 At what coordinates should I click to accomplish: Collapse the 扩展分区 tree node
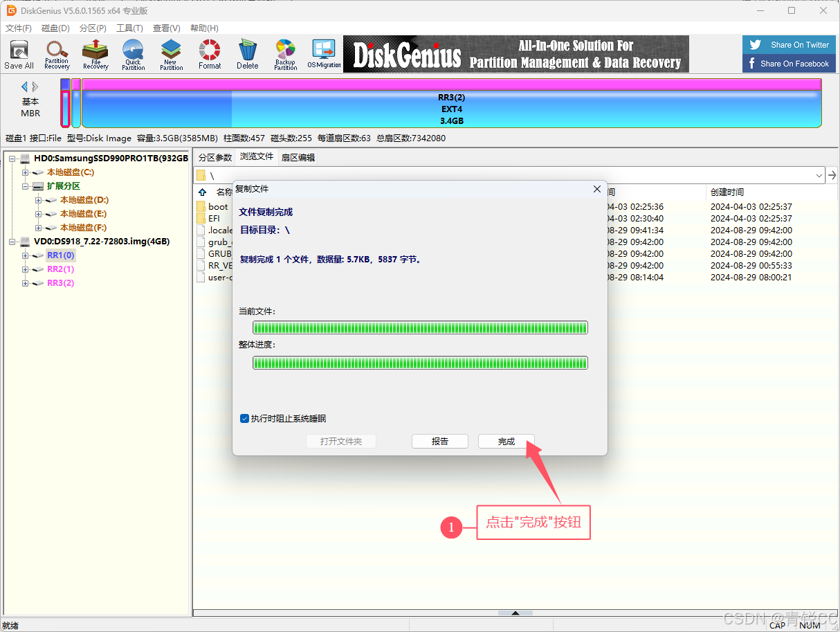tap(26, 186)
